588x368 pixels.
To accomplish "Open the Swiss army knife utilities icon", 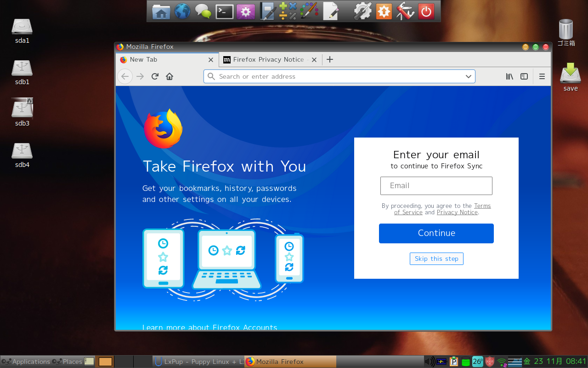I will [x=405, y=11].
